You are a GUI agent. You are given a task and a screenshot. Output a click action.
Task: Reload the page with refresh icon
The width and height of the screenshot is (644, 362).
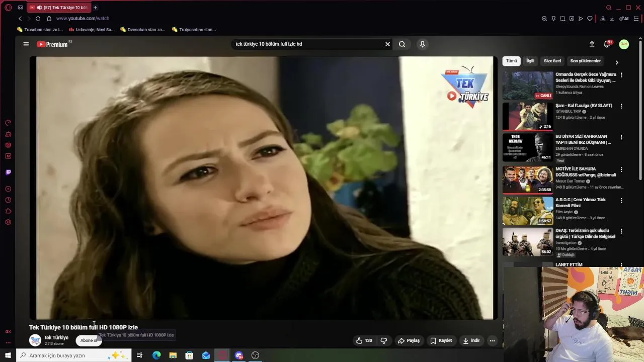(x=38, y=19)
